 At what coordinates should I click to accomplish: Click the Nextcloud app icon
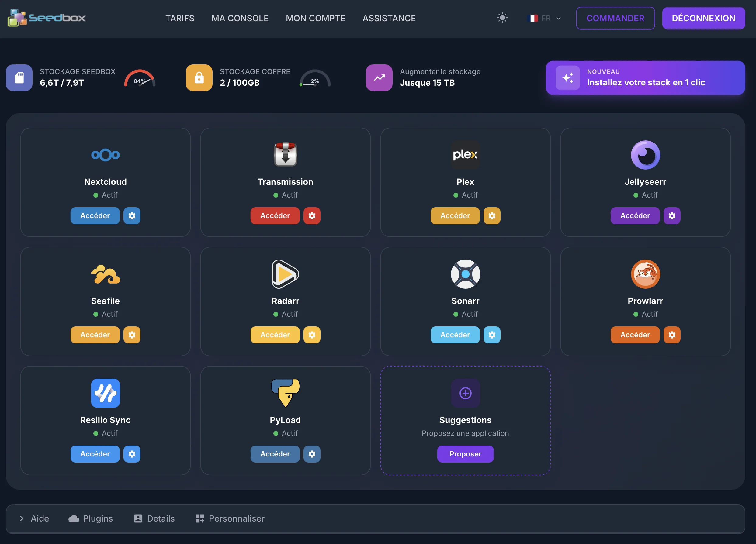click(105, 155)
